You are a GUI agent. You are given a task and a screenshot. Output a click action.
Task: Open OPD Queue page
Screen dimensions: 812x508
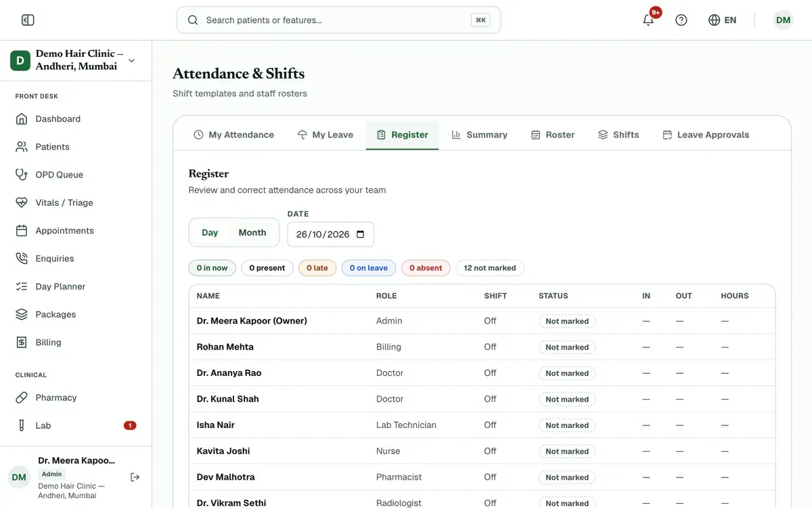pos(76,175)
